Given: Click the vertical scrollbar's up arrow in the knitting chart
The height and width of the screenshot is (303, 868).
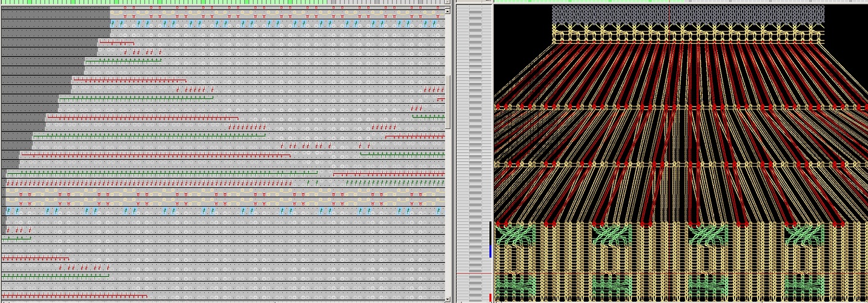Looking at the screenshot, I should point(448,10).
